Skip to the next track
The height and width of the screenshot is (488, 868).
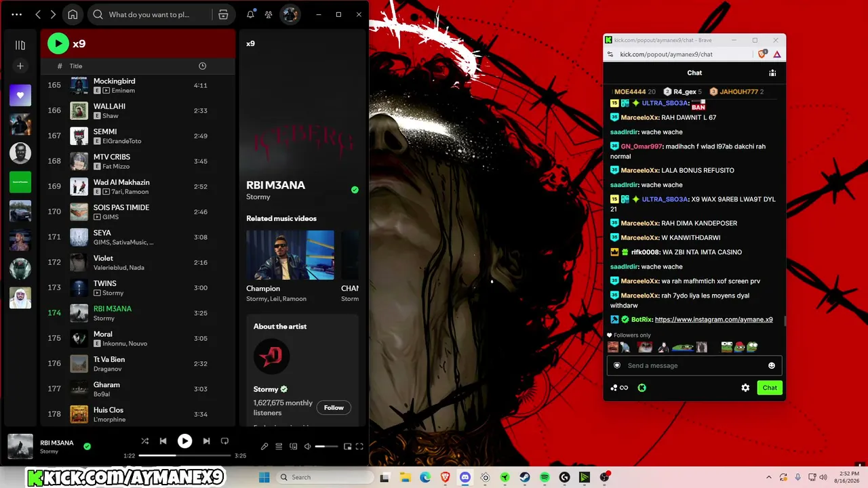[206, 441]
